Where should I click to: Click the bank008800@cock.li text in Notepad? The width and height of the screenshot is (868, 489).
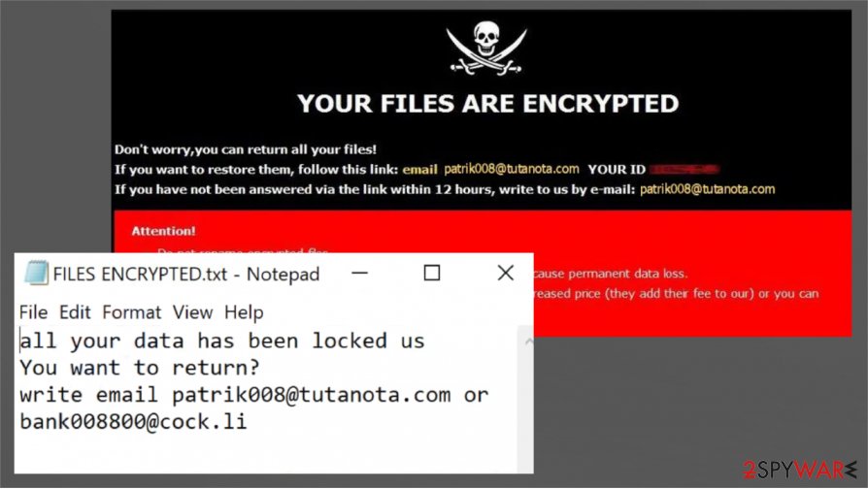point(133,422)
